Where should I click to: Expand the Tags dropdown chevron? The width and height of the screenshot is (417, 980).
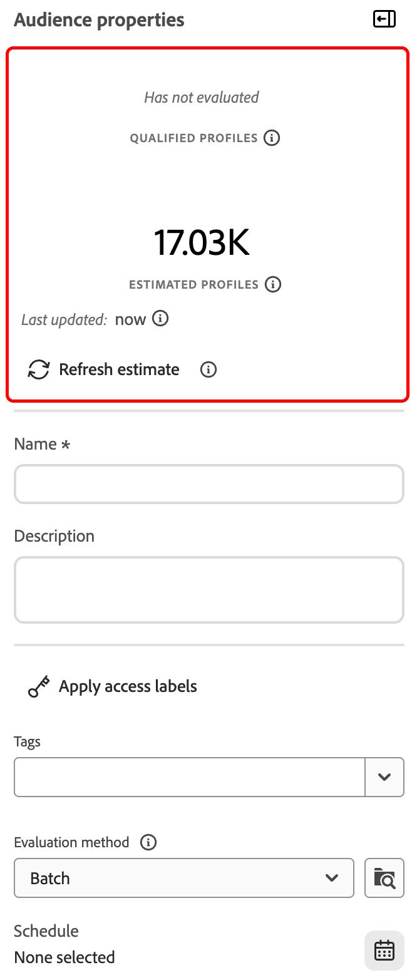click(384, 777)
